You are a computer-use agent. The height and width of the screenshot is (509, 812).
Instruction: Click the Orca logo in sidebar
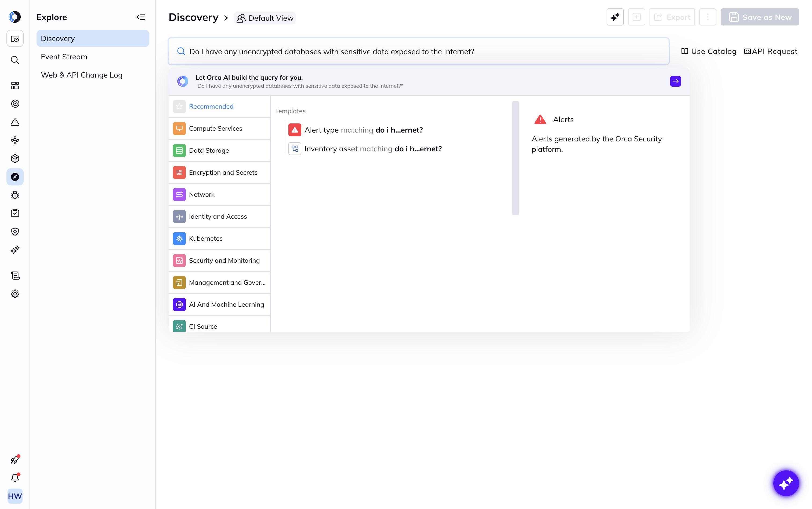[15, 17]
